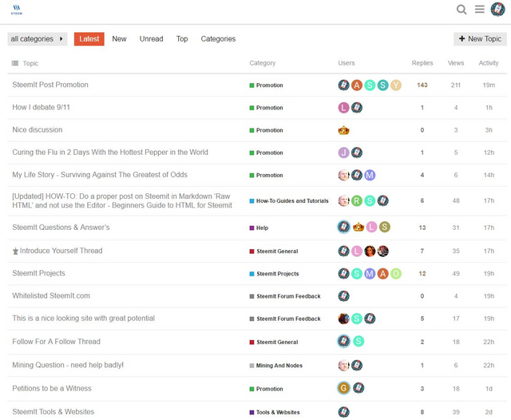
Task: Open the search magnifier icon
Action: coord(461,10)
